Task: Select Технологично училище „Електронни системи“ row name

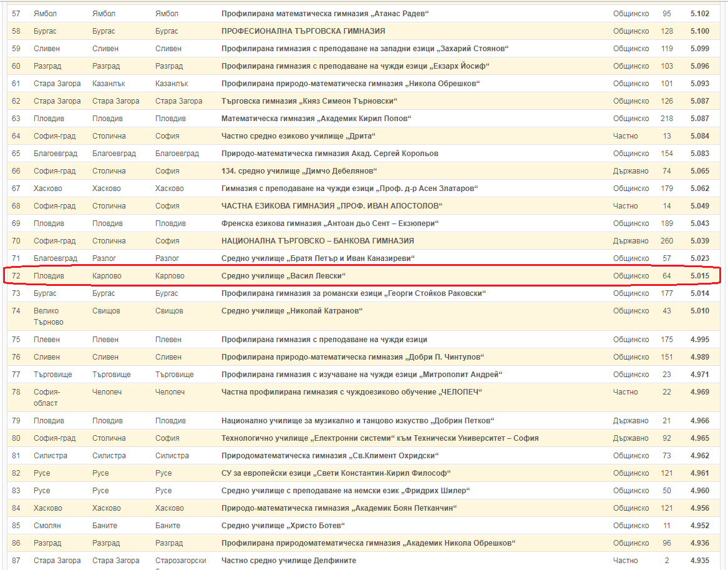Action: 380,438
